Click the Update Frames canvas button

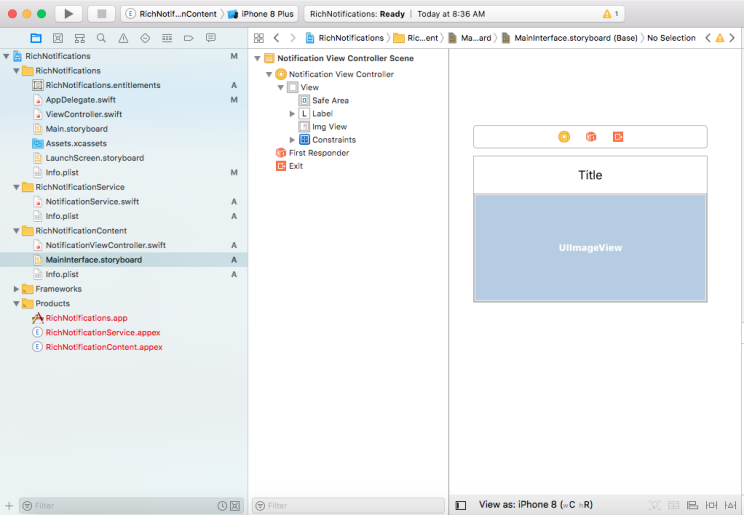[x=654, y=505]
